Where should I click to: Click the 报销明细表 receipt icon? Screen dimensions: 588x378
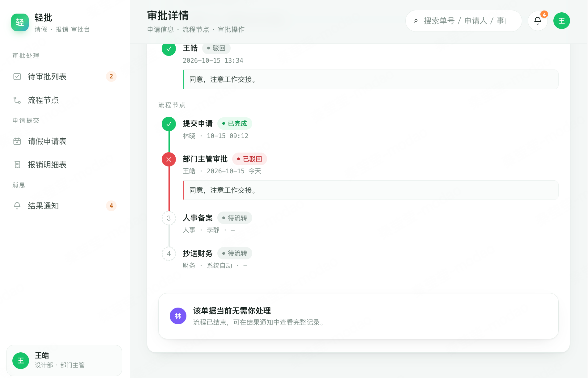click(17, 165)
